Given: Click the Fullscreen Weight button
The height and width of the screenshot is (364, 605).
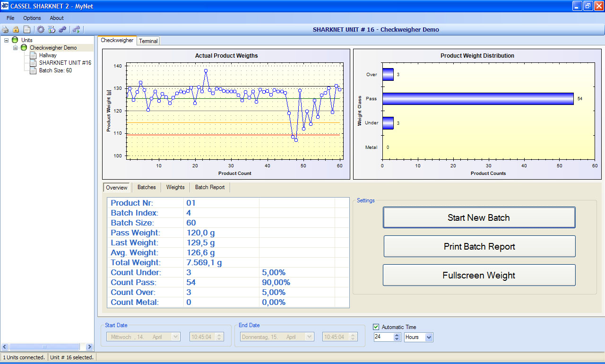Looking at the screenshot, I should click(x=479, y=275).
